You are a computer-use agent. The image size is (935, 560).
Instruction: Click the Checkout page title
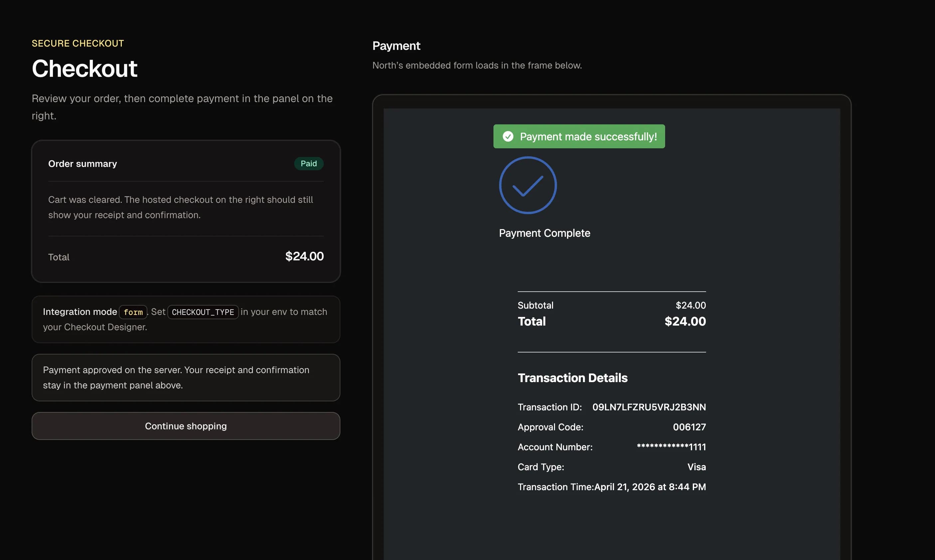click(x=84, y=68)
